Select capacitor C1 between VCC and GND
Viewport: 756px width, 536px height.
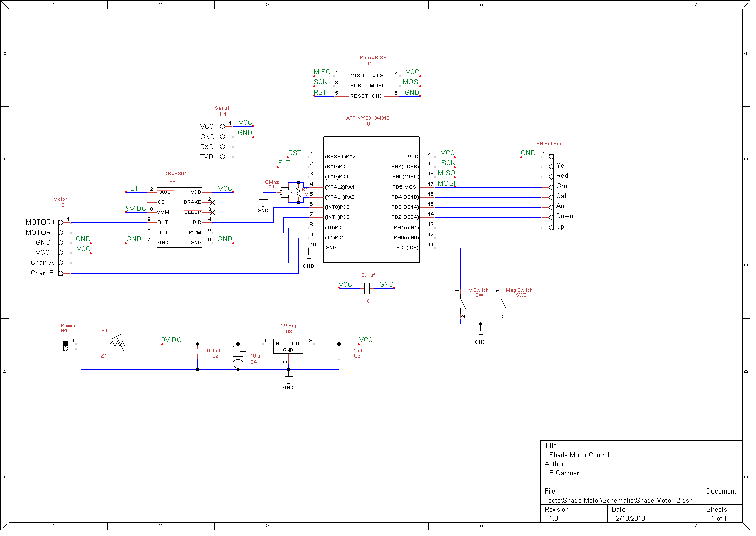(368, 288)
